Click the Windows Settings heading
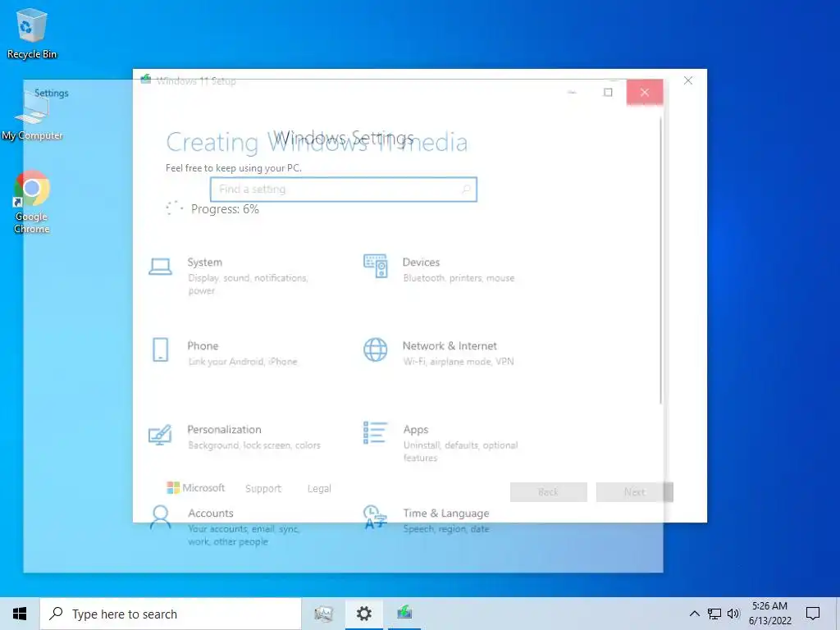 click(344, 138)
